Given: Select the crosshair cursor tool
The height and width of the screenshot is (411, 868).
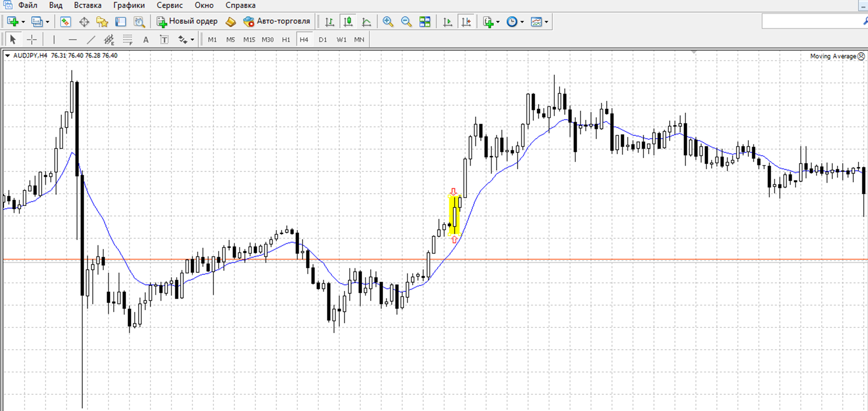Looking at the screenshot, I should (32, 40).
